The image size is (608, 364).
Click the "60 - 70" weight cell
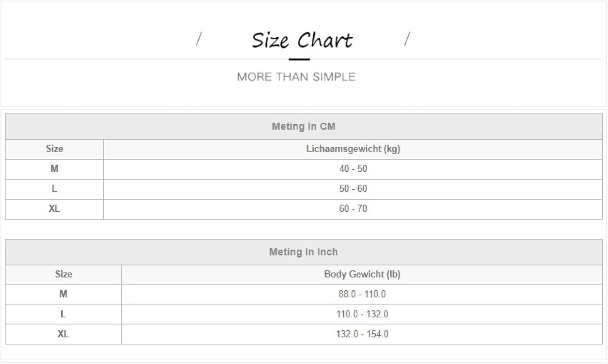point(353,209)
